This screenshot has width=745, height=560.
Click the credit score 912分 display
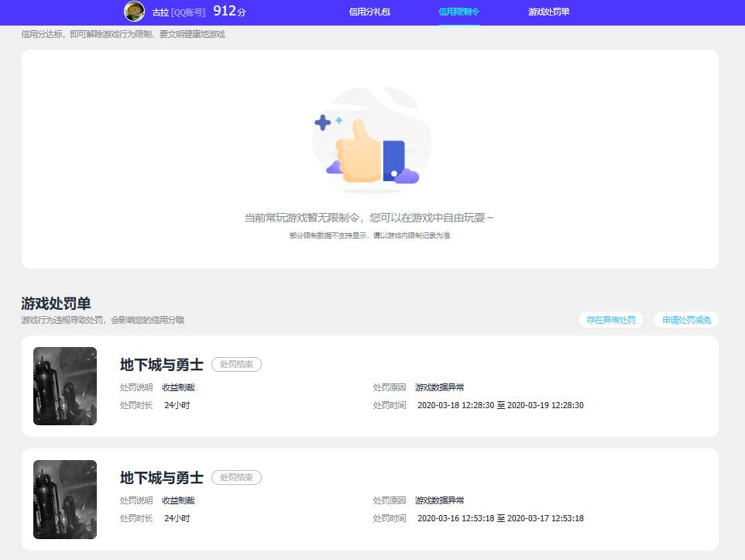(x=230, y=11)
